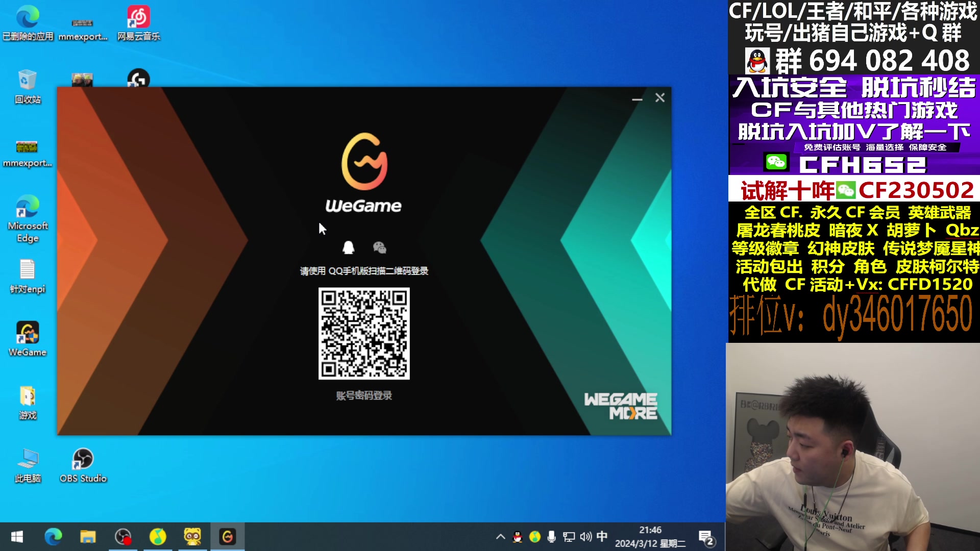Launch OBS Studio desktop shortcut
This screenshot has width=980, height=551.
83,466
